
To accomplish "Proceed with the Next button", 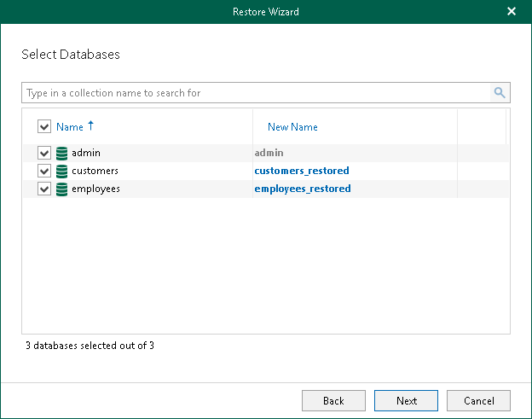I will [406, 400].
